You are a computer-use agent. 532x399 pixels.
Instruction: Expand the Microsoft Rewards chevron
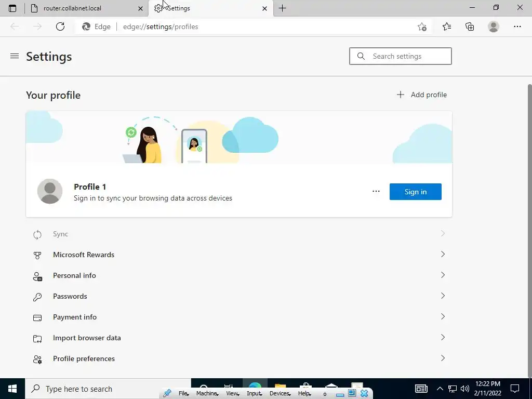(x=443, y=254)
